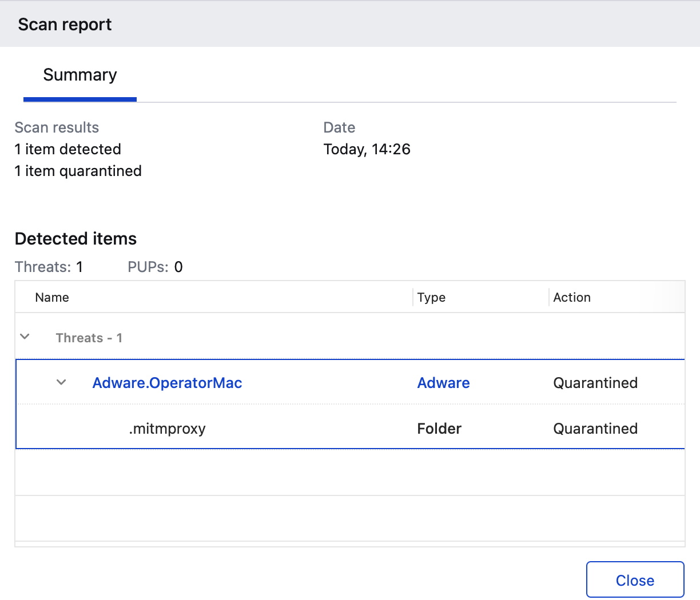The image size is (700, 600).
Task: Collapse the Adware.OperatorMac row chevron
Action: [61, 382]
